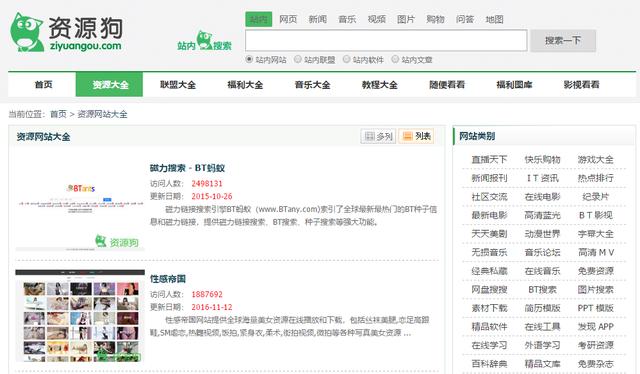Open 音乐大全 in the main navigation

click(x=312, y=85)
